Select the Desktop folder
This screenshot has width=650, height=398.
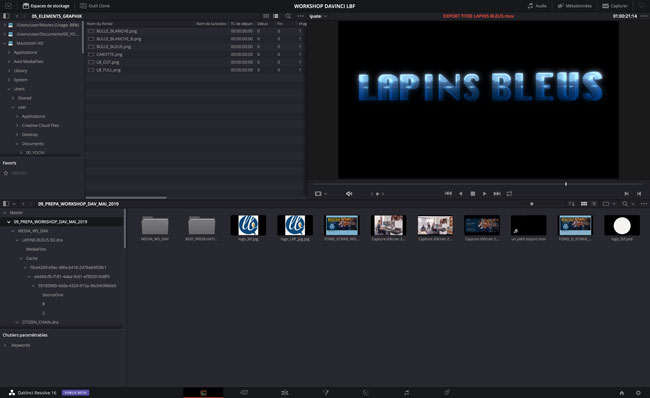[29, 134]
